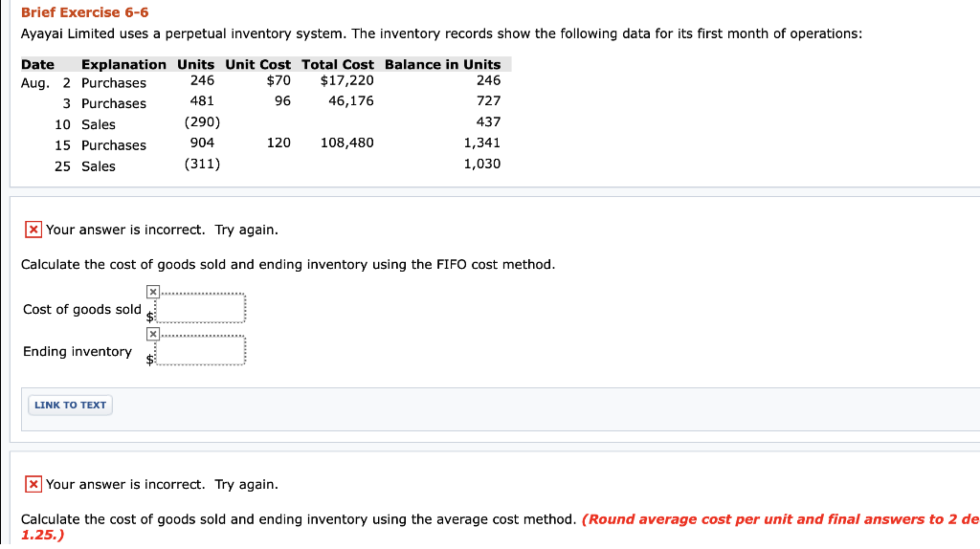Select the Aug. 25 Sales explanation cell

tap(99, 166)
